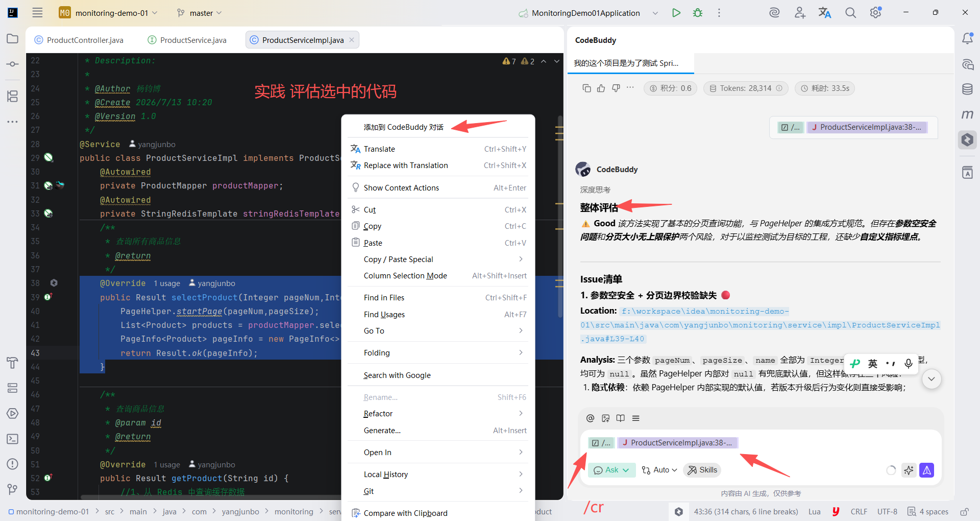Open the Notifications bell icon
This screenshot has height=521, width=980.
[x=967, y=39]
